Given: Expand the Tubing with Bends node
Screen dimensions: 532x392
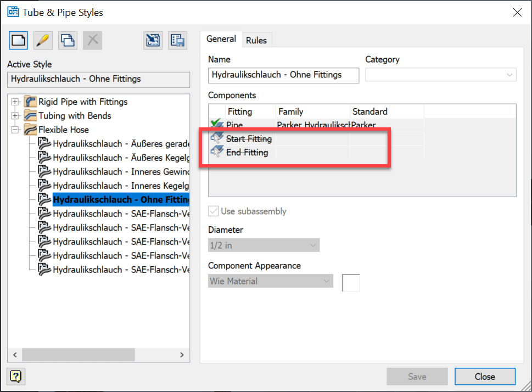Looking at the screenshot, I should pos(15,116).
